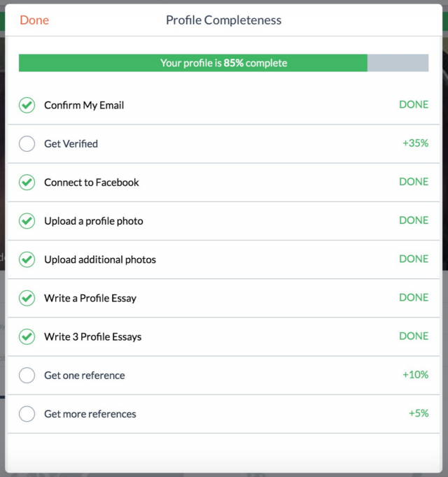This screenshot has height=477, width=448.
Task: Click the Done button at top left
Action: (x=34, y=20)
